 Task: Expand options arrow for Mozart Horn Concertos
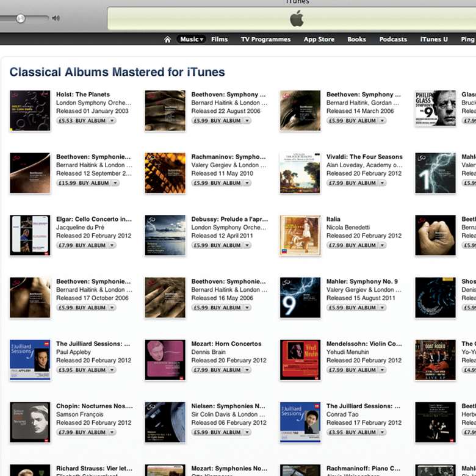click(x=247, y=370)
